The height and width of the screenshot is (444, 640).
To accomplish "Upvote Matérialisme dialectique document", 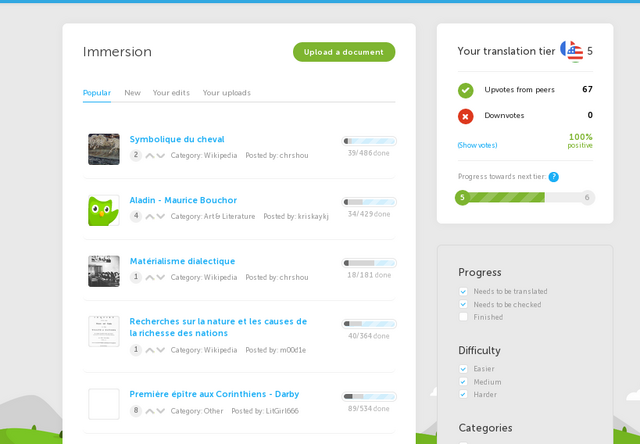I will pyautogui.click(x=150, y=278).
